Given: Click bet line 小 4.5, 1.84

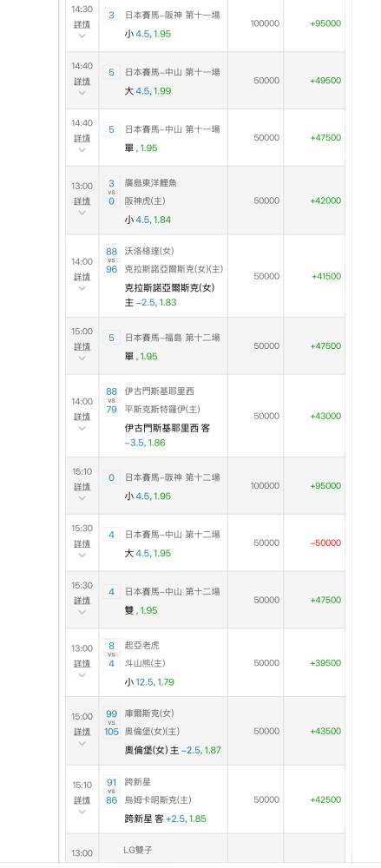Looking at the screenshot, I should (148, 220).
